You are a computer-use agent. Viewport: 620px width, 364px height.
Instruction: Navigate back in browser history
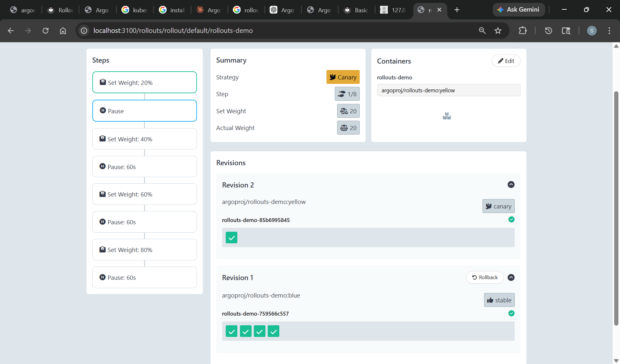click(11, 31)
